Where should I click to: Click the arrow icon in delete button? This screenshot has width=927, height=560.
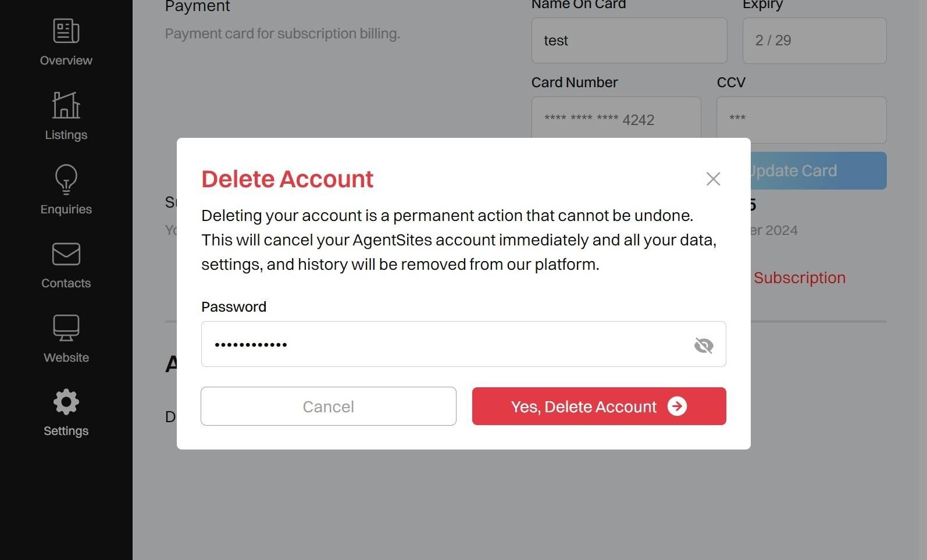[x=677, y=406]
